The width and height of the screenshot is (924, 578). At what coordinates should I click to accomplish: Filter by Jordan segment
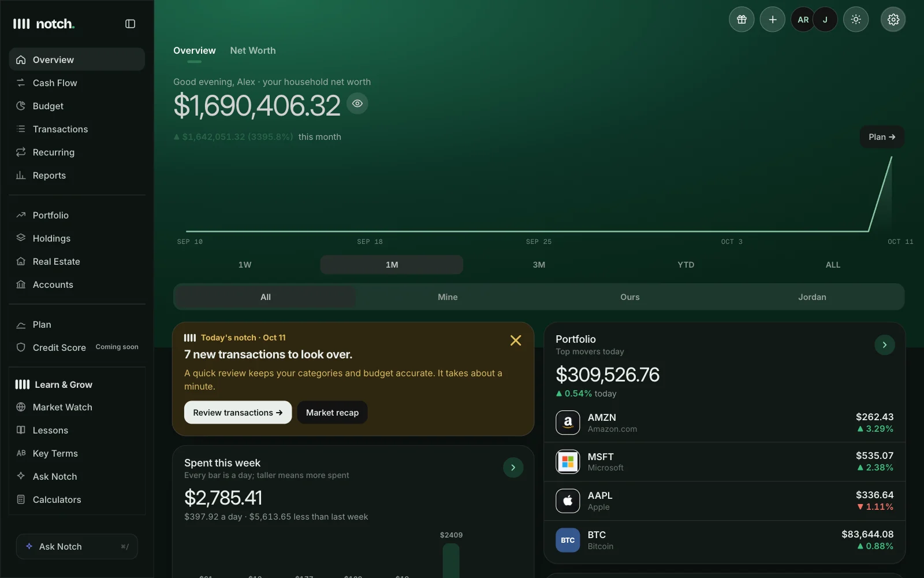(812, 297)
